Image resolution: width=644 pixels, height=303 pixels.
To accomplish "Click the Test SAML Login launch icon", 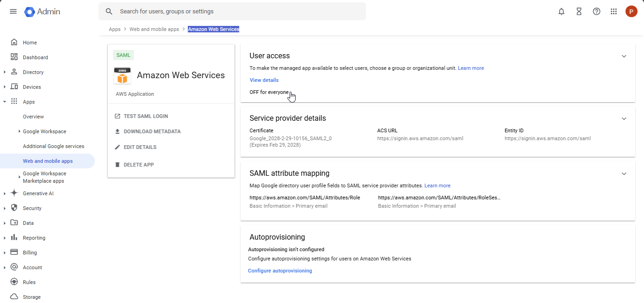I will click(x=117, y=116).
